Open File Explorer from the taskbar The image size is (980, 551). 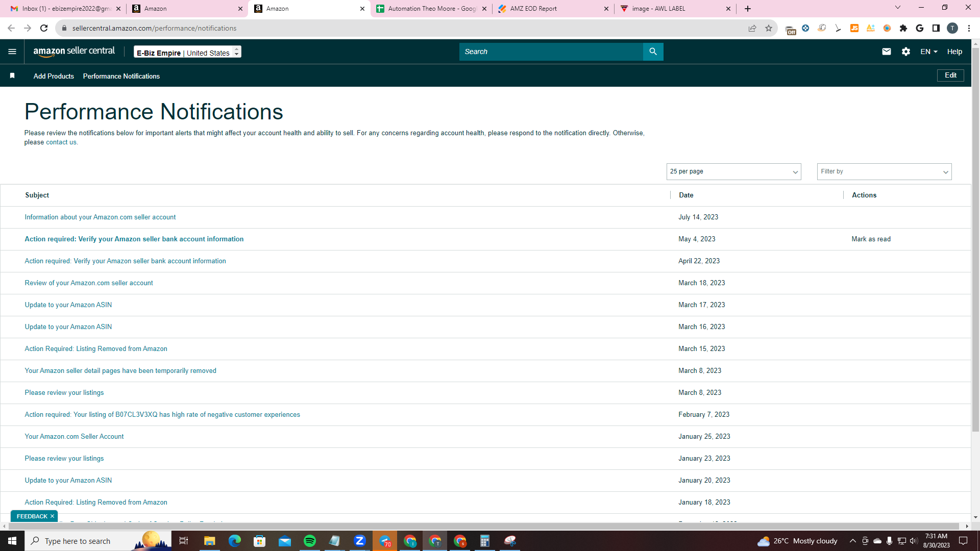[x=210, y=541]
